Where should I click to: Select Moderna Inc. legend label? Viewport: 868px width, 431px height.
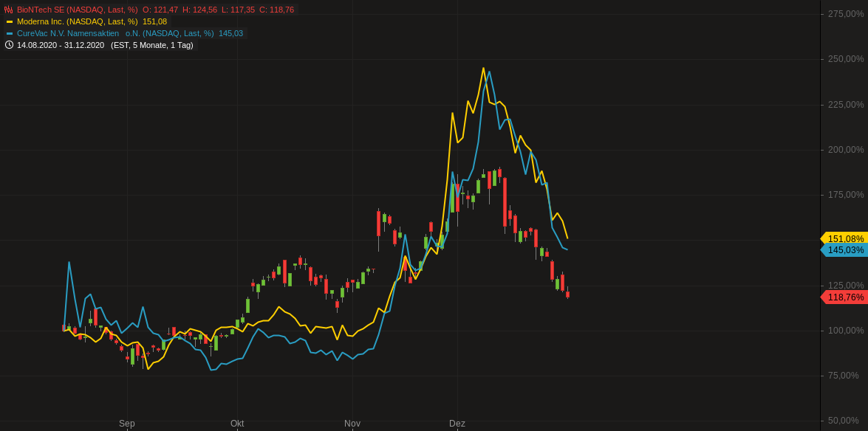point(77,21)
